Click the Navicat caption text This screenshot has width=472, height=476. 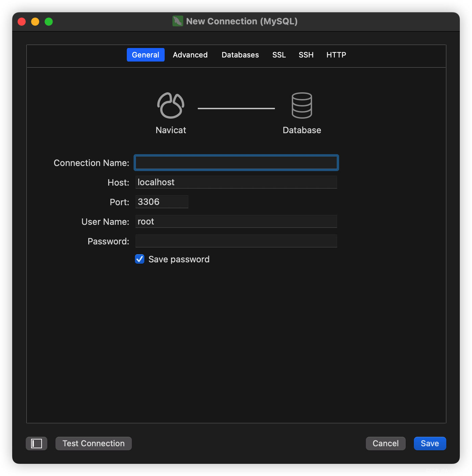[x=171, y=130]
